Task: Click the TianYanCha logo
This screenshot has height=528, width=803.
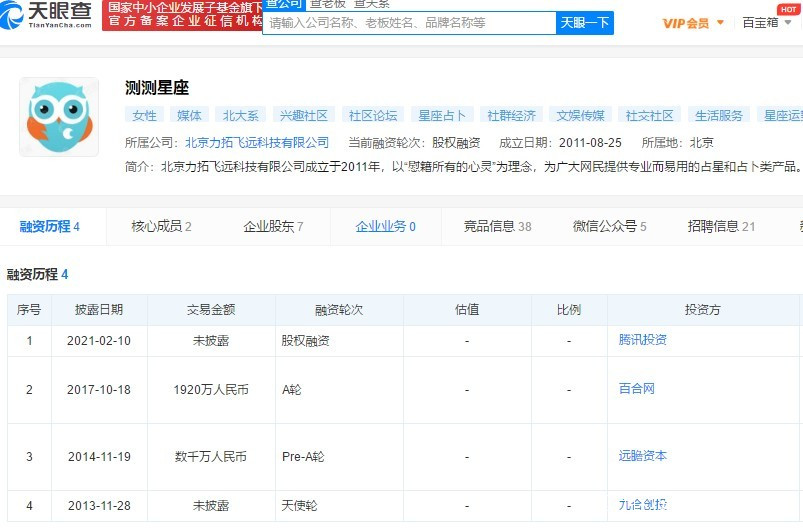Action: click(x=46, y=14)
